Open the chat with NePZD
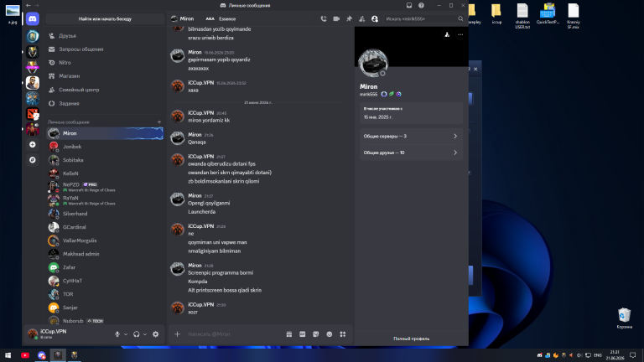Image resolution: width=644 pixels, height=362 pixels. coord(105,187)
